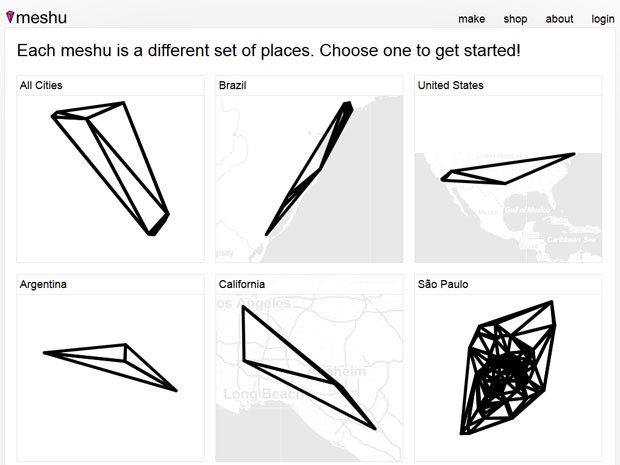Select the California mesh thumbnail
Image resolution: width=620 pixels, height=465 pixels.
tap(309, 376)
